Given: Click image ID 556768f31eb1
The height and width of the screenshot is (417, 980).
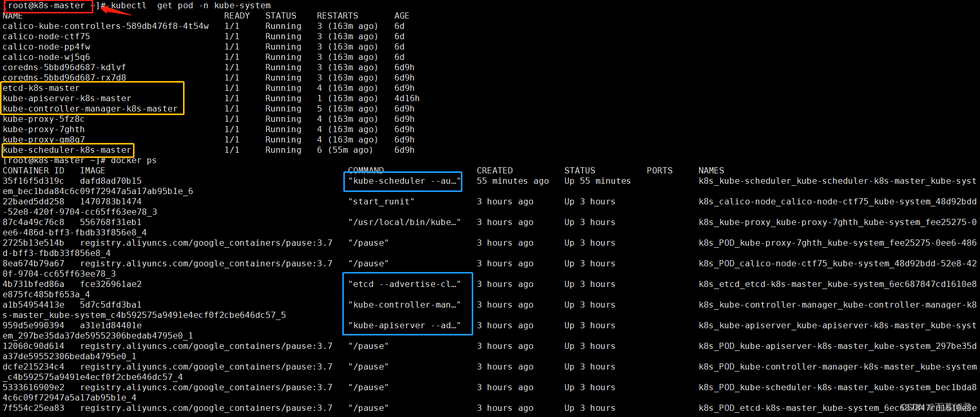Looking at the screenshot, I should pos(111,222).
